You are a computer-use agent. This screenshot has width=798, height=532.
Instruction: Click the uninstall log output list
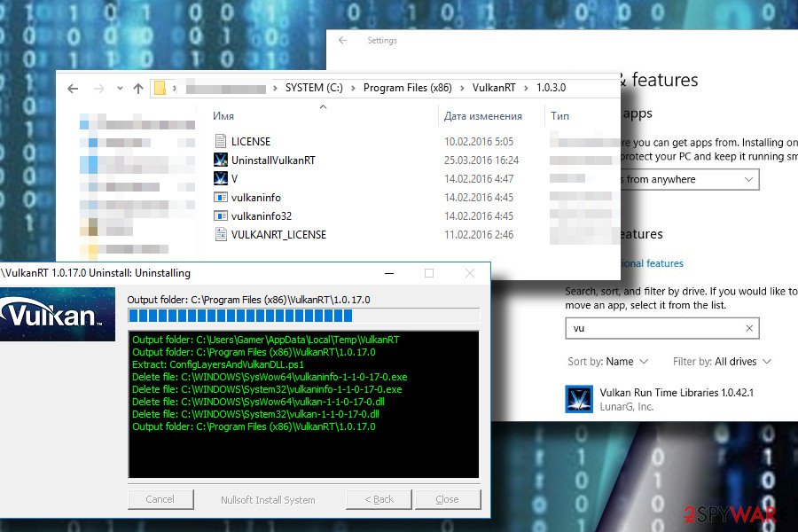coord(303,404)
